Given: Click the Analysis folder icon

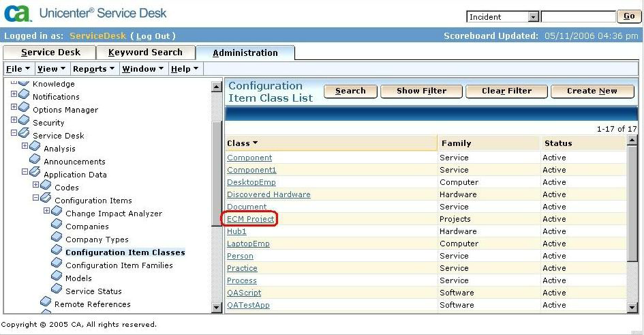Looking at the screenshot, I should (35, 146).
